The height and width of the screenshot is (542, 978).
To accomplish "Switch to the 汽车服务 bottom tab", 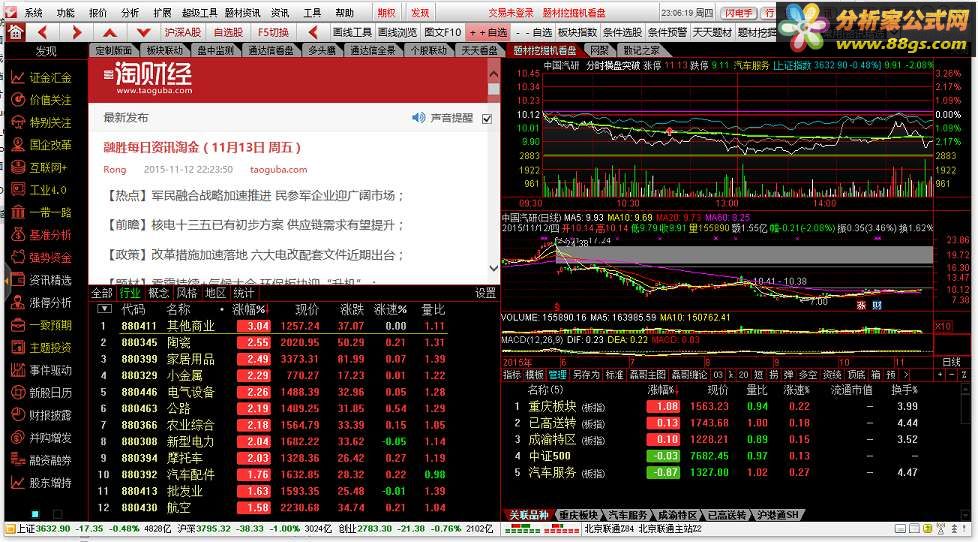I will coord(628,515).
